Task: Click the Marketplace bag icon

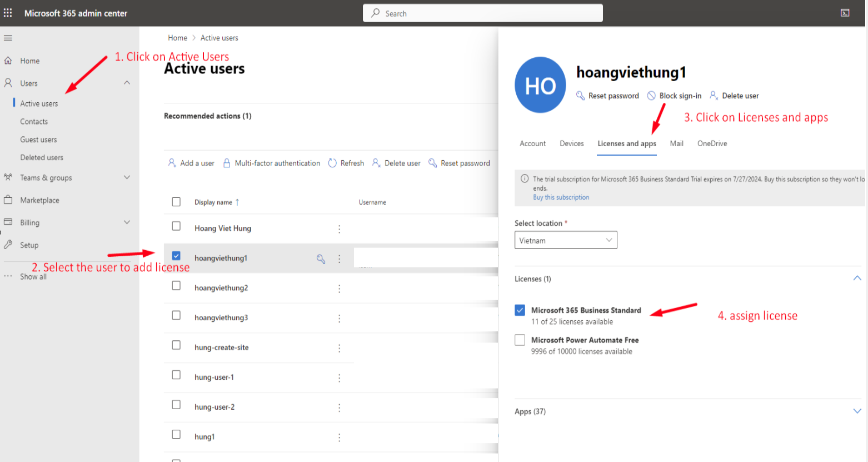Action: [x=8, y=200]
